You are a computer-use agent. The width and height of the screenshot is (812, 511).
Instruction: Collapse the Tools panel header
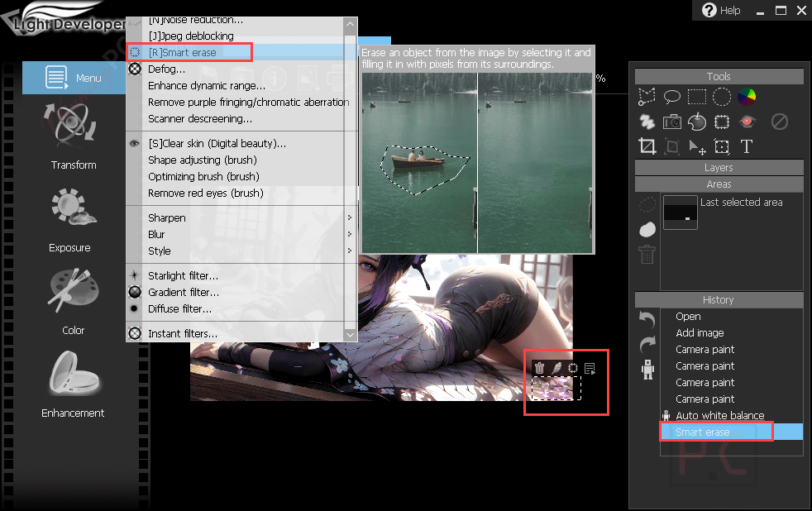(x=719, y=77)
